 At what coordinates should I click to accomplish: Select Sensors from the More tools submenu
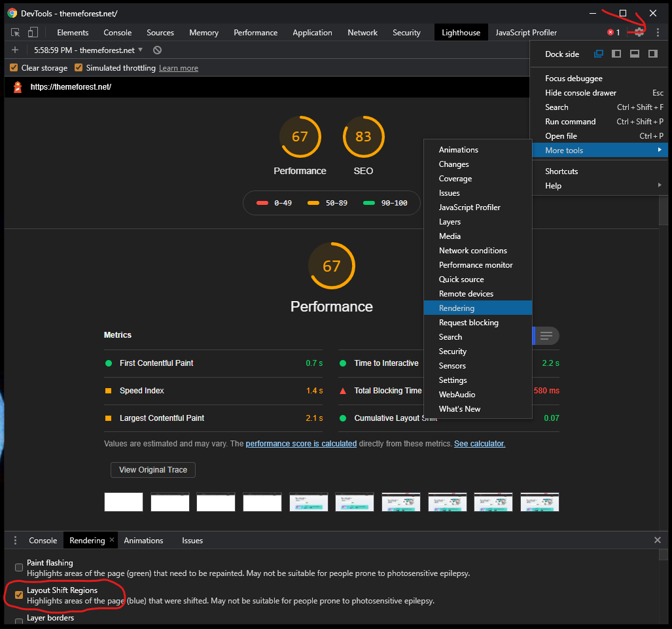coord(452,365)
